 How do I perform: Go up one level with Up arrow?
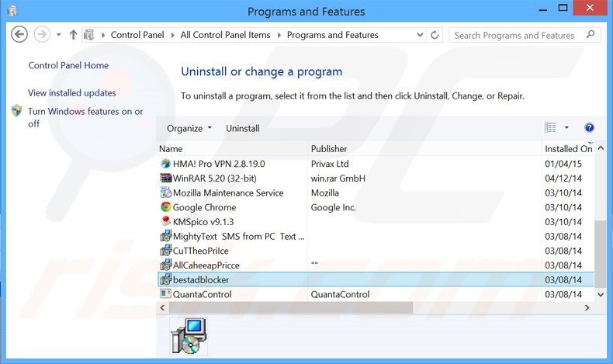[73, 35]
